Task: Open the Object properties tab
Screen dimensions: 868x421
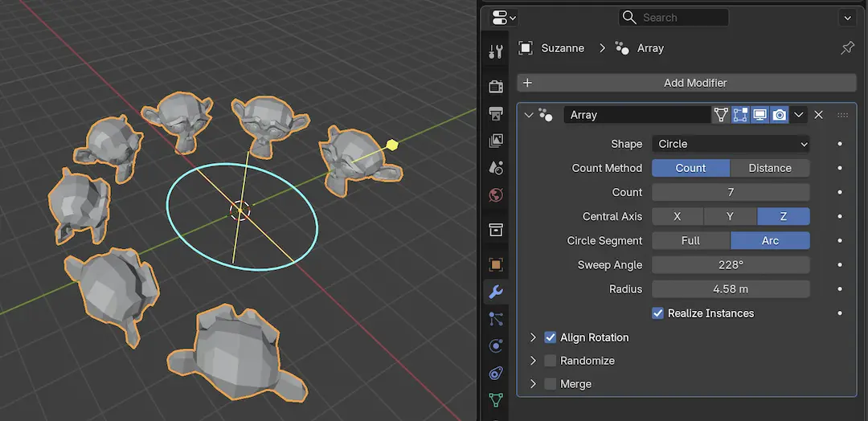Action: click(496, 264)
